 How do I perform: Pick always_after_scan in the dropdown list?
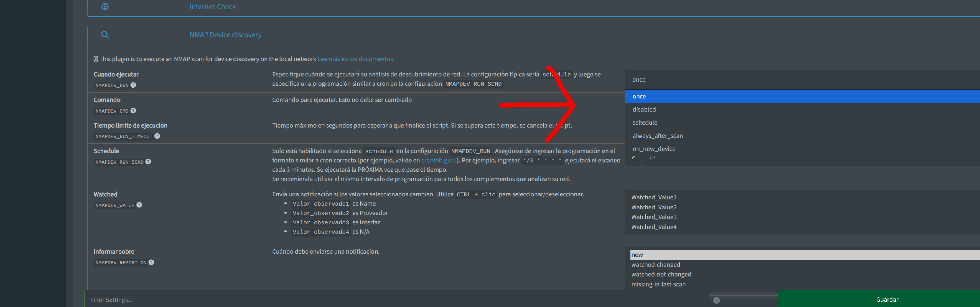[x=657, y=136]
